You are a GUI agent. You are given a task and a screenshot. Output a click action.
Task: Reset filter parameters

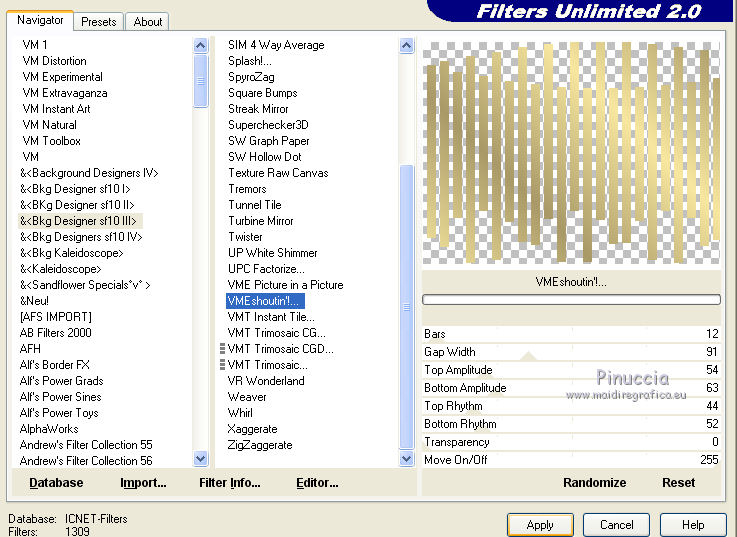point(678,482)
